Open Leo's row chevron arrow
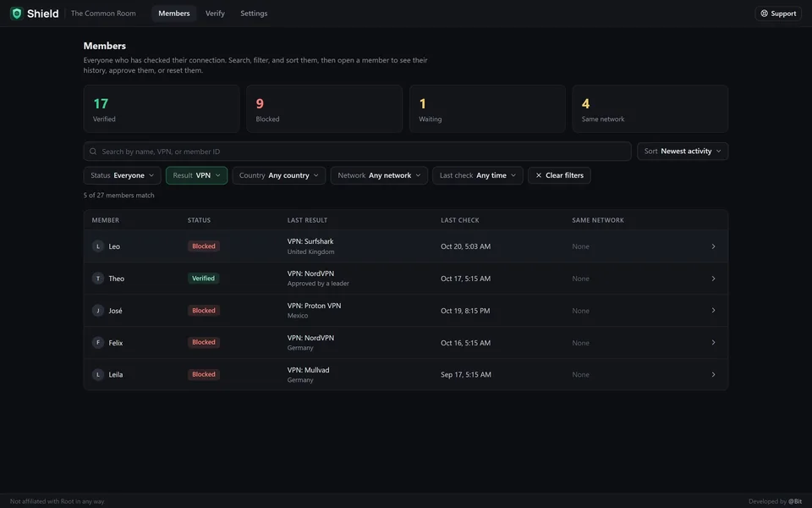Screen dimensions: 812x508 pyautogui.click(x=713, y=246)
